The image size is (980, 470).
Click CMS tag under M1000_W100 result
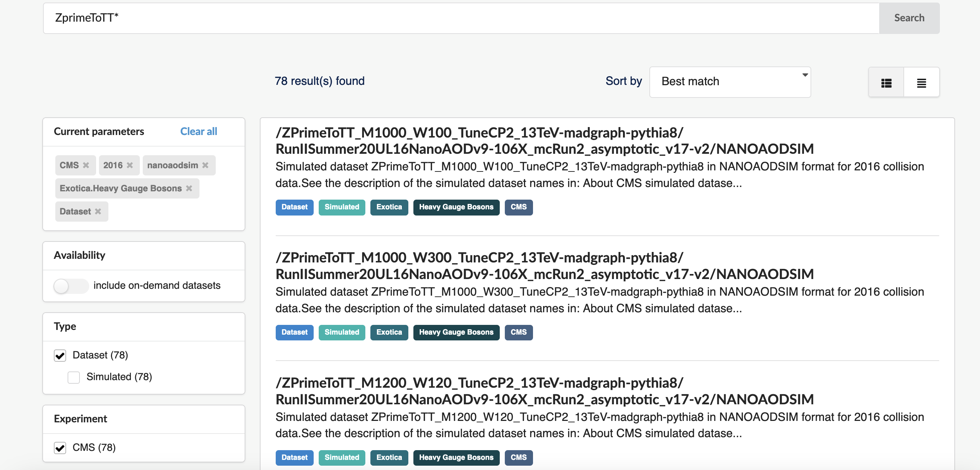(519, 207)
